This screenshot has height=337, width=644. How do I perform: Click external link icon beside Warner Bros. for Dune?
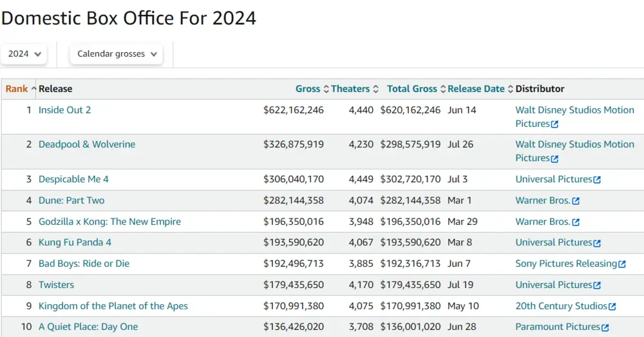[x=576, y=201]
